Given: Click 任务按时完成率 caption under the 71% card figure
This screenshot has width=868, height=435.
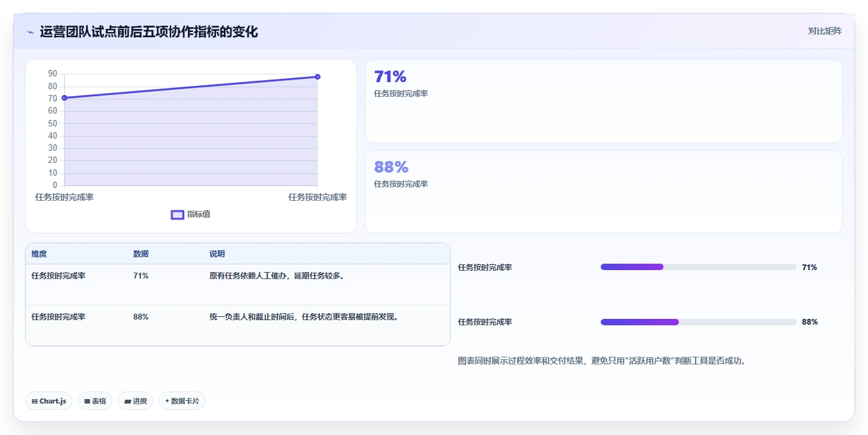Looking at the screenshot, I should (x=401, y=94).
